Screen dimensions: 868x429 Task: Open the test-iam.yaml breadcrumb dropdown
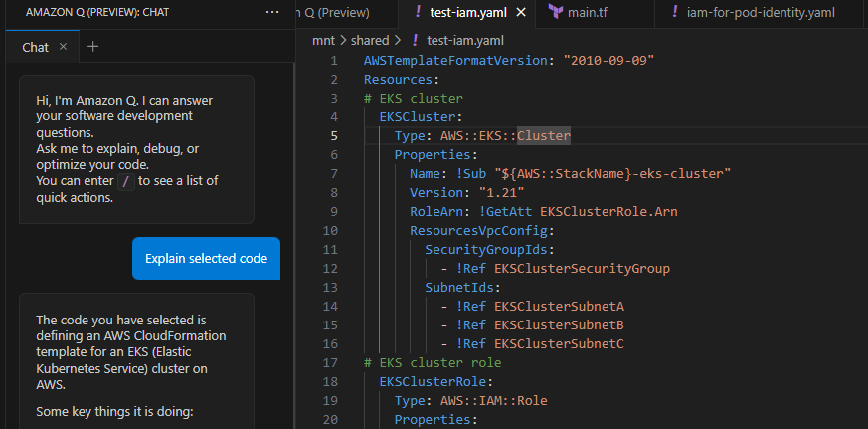click(x=462, y=40)
